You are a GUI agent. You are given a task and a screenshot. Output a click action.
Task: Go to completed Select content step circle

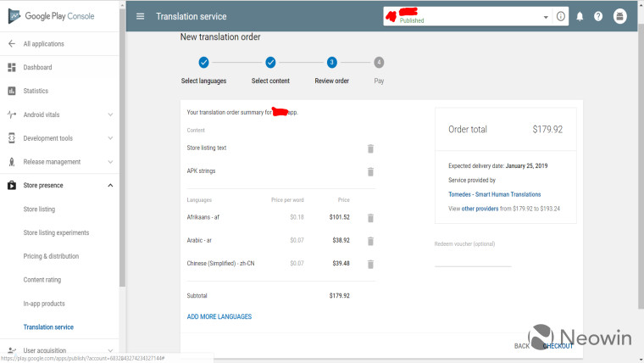(270, 63)
